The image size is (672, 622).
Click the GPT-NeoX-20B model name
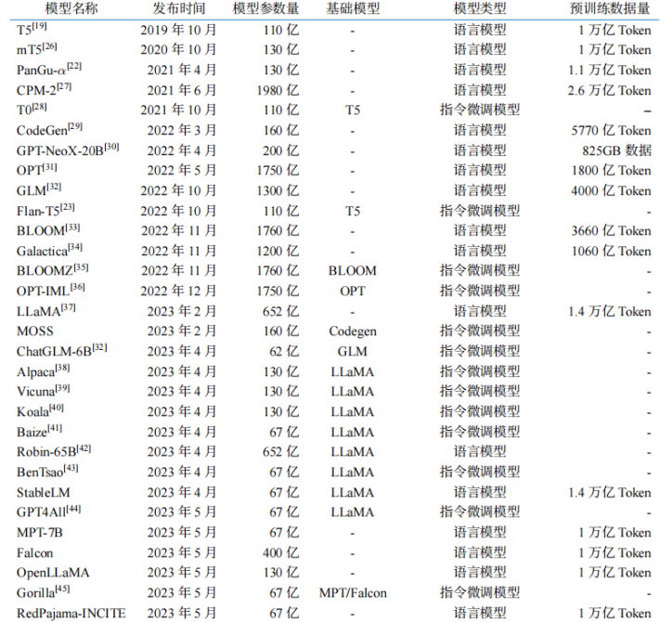click(x=68, y=149)
